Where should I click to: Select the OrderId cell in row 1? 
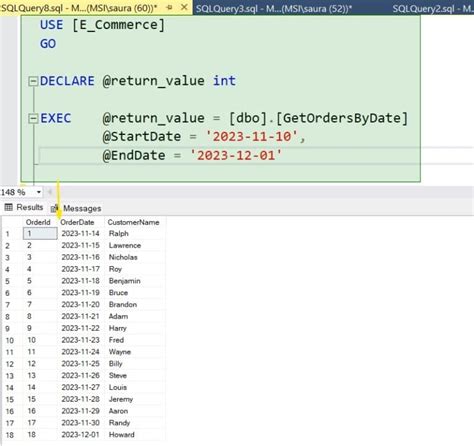40,234
